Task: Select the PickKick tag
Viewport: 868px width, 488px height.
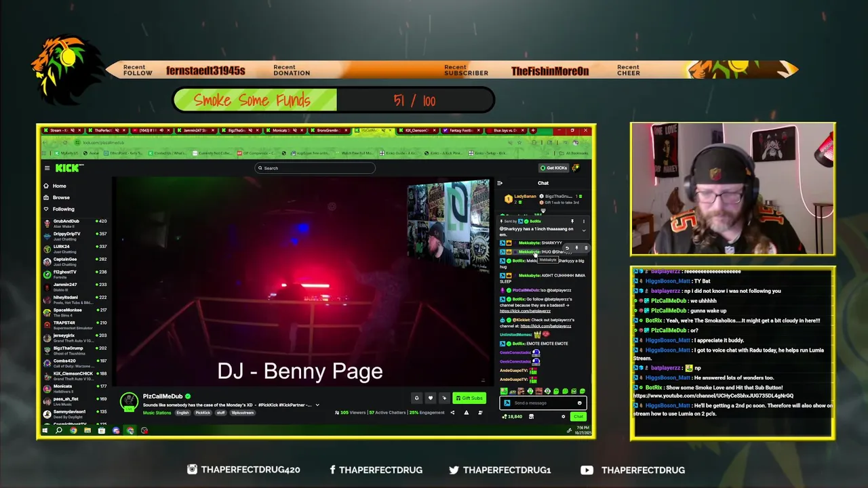Action: (203, 413)
